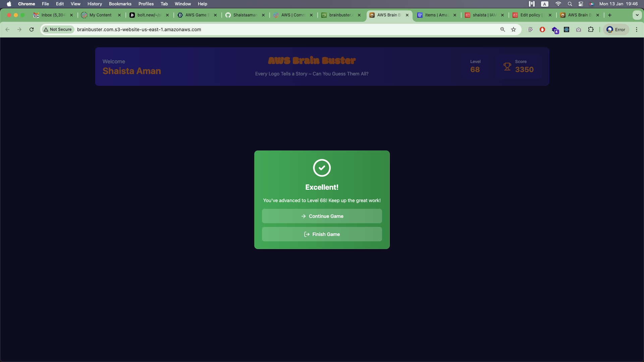This screenshot has width=644, height=362.
Task: Switch to the bolt.new tab
Action: tap(149, 15)
